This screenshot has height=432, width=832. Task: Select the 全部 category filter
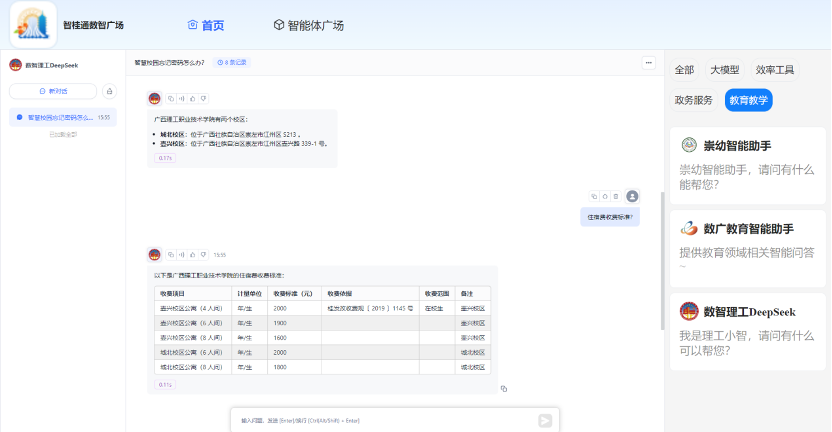tap(684, 70)
